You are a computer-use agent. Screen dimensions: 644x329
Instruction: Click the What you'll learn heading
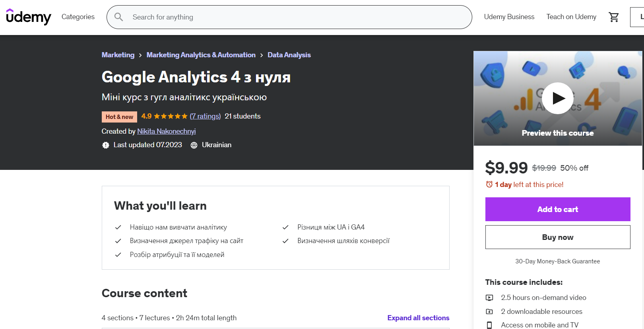click(x=160, y=206)
